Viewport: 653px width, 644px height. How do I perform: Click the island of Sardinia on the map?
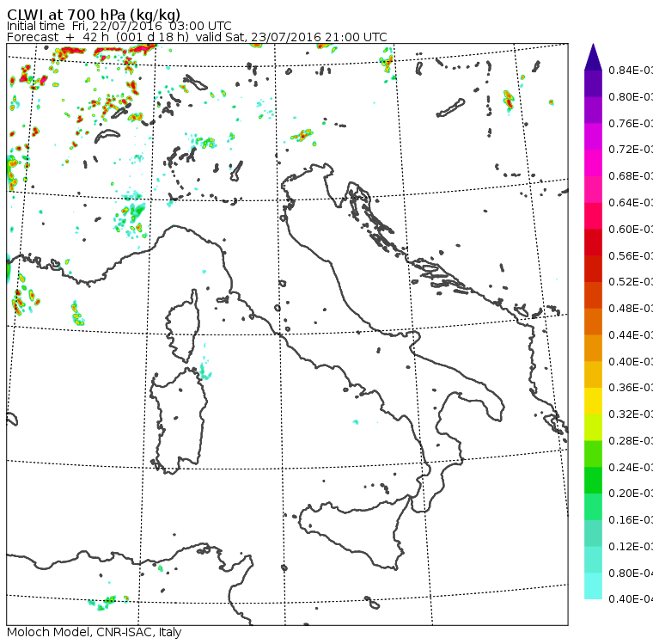coord(178,421)
